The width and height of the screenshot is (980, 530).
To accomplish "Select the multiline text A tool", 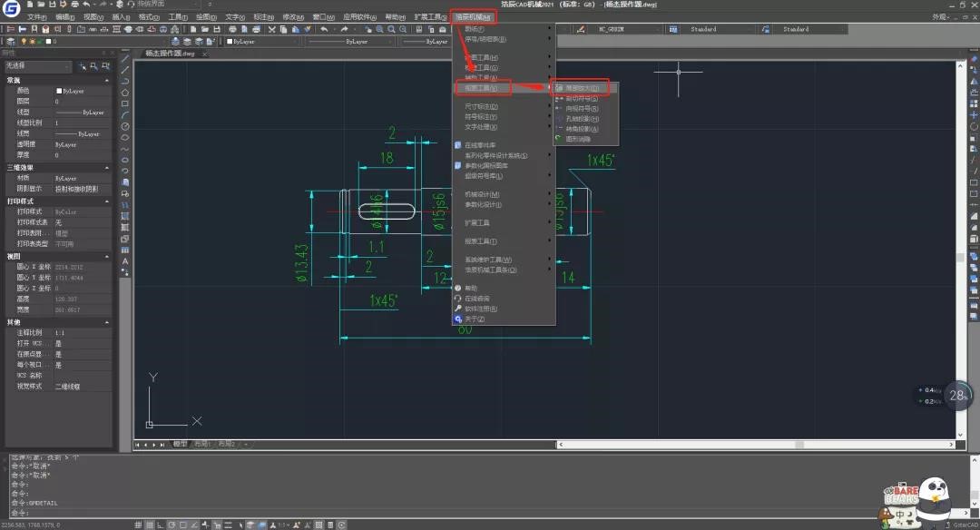I will pyautogui.click(x=125, y=261).
